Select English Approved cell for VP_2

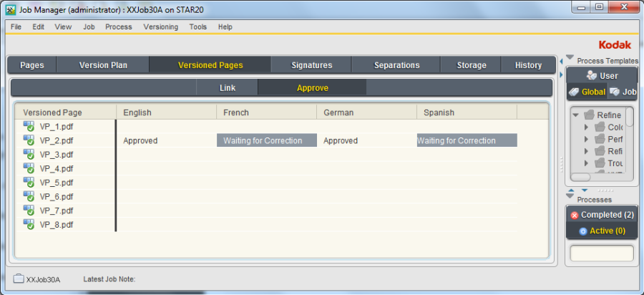point(166,140)
